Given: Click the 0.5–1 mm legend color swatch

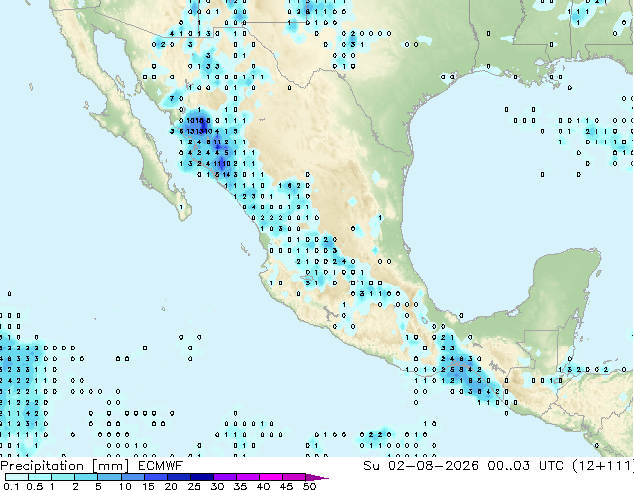Looking at the screenshot, I should pyautogui.click(x=40, y=477).
